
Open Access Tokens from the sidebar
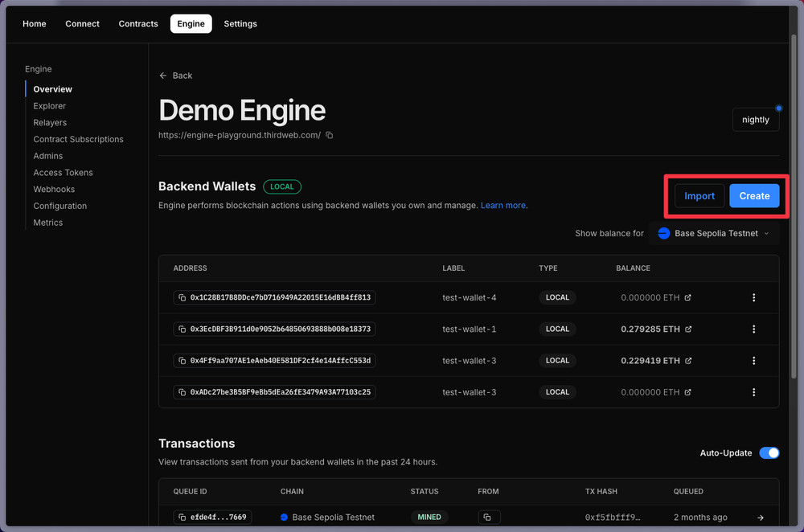point(63,172)
